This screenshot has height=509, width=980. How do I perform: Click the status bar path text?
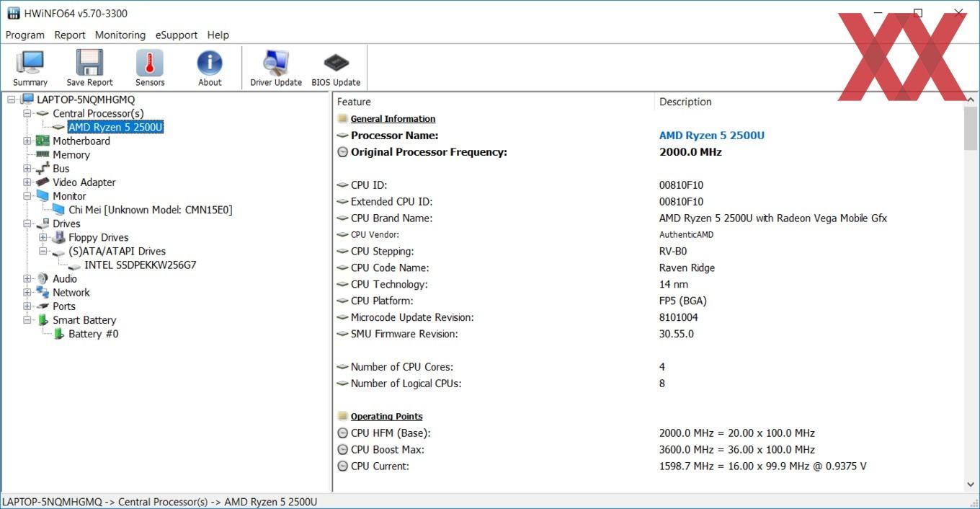(160, 502)
